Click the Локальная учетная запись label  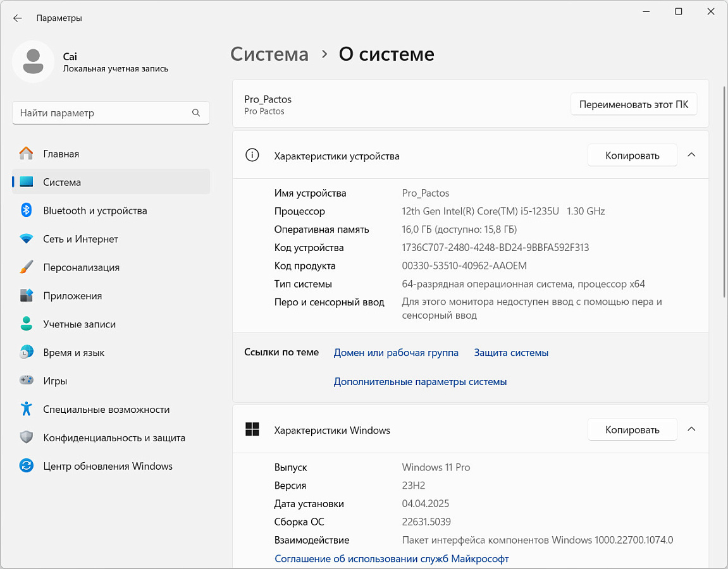116,69
